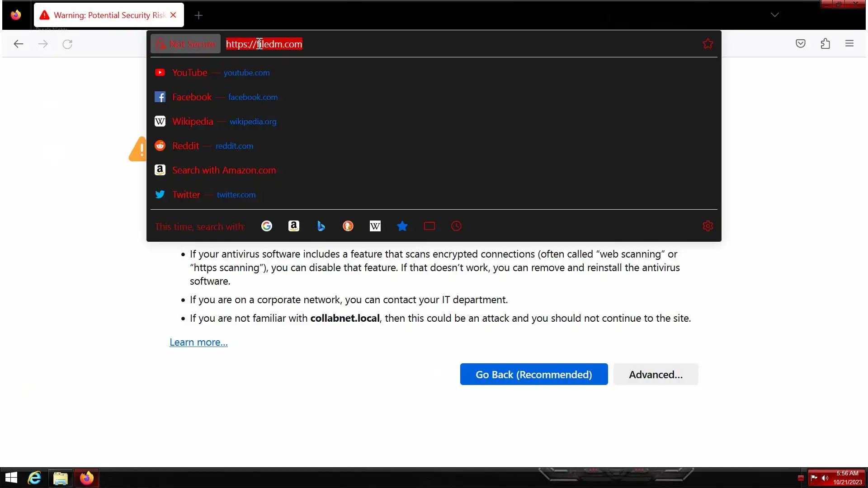The width and height of the screenshot is (868, 488).
Task: Search history with the clock icon
Action: 456,226
